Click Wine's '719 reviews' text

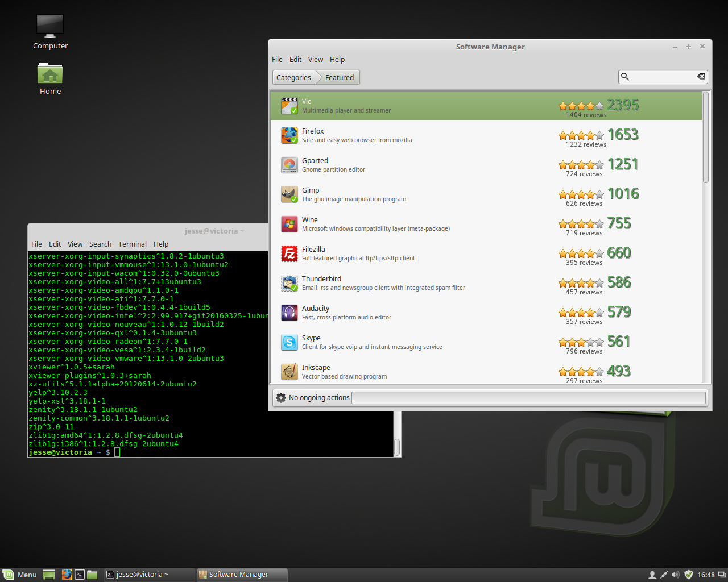point(584,233)
